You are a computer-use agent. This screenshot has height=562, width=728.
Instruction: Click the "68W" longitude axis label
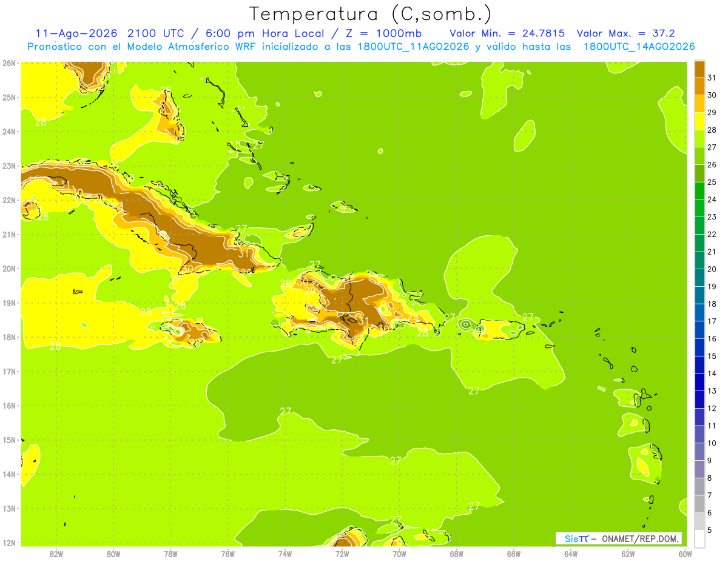457,554
